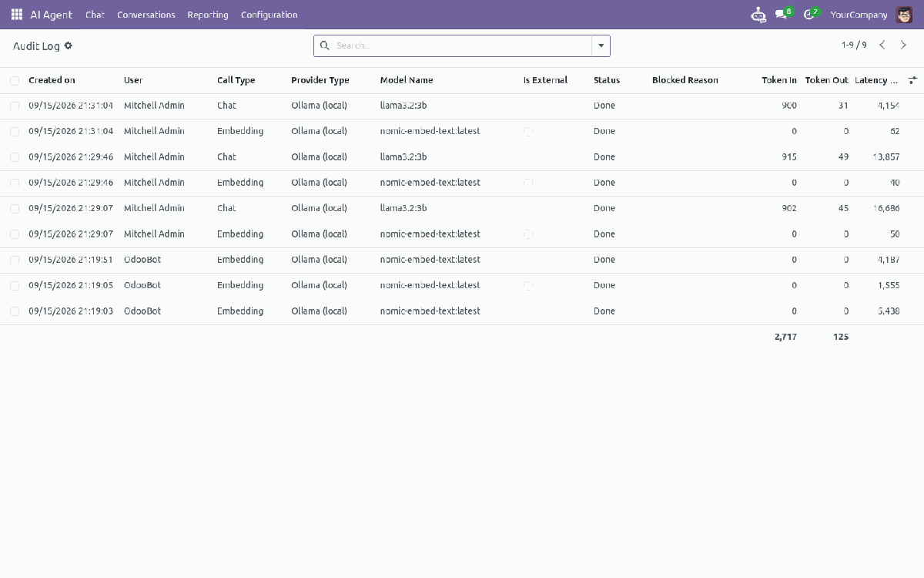Click Token Out value 49
This screenshot has width=924, height=578.
844,157
